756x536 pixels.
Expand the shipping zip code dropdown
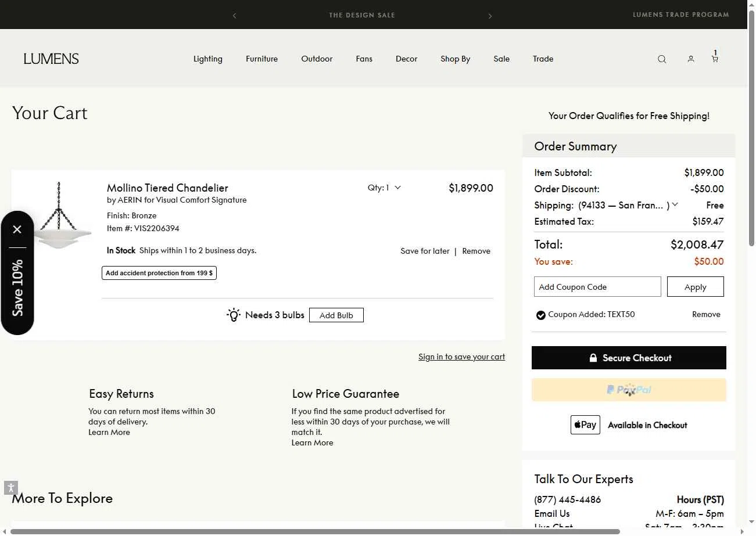point(675,205)
